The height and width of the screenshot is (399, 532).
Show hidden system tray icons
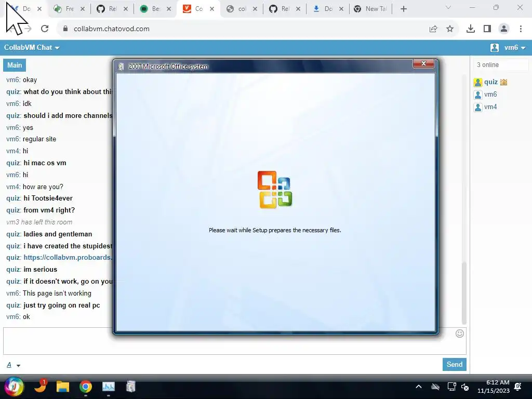[419, 387]
